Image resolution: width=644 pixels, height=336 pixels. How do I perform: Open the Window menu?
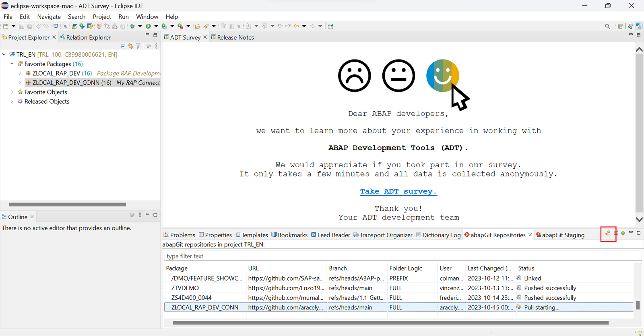tap(147, 16)
